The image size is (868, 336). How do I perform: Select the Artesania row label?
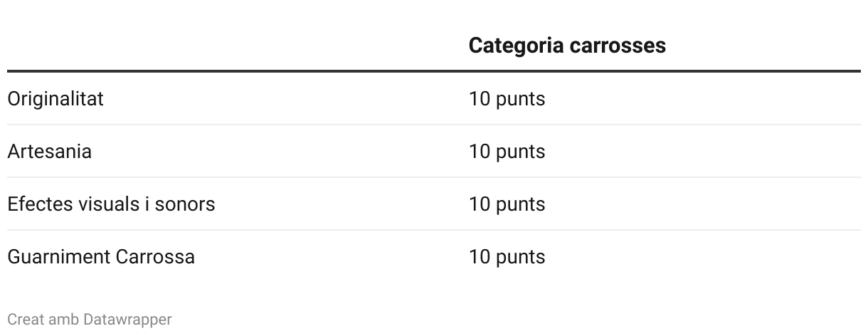[49, 152]
